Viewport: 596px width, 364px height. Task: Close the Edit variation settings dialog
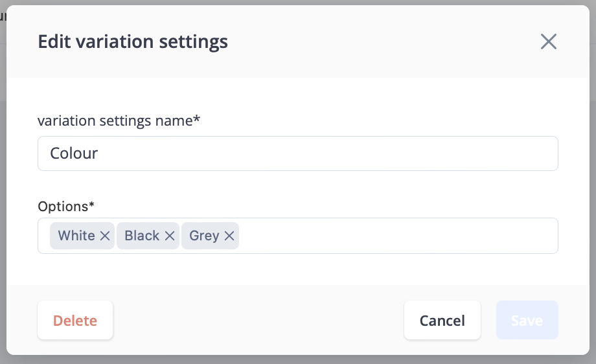coord(549,41)
